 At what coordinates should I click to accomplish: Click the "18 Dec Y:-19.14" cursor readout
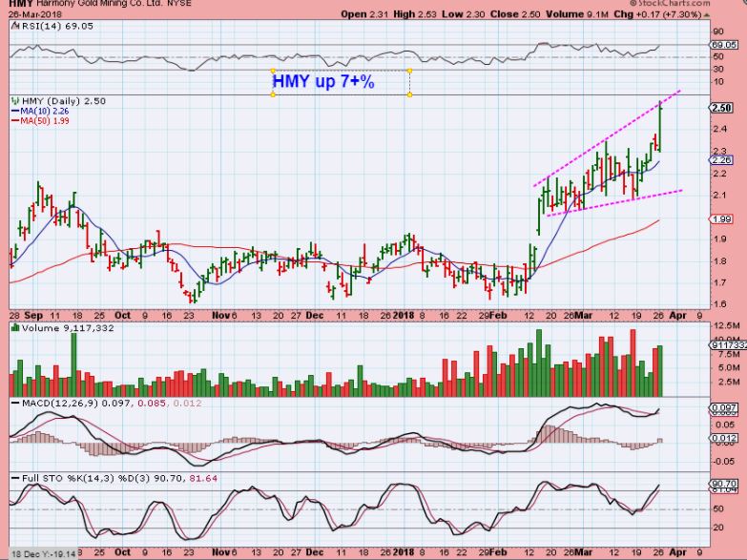point(43,554)
